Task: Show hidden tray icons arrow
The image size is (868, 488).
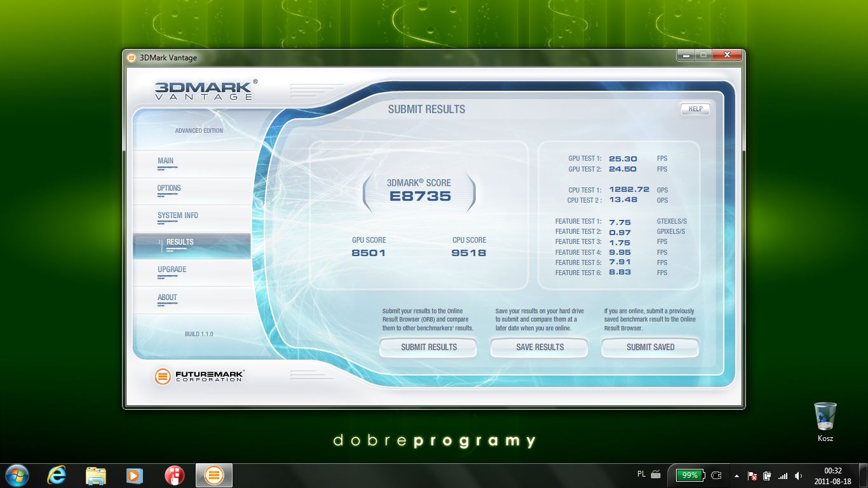Action: [x=736, y=475]
